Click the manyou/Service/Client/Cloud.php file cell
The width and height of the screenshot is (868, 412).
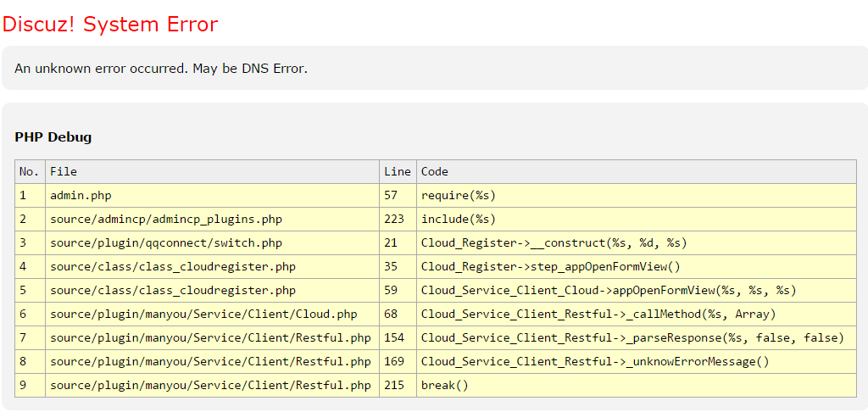click(203, 314)
